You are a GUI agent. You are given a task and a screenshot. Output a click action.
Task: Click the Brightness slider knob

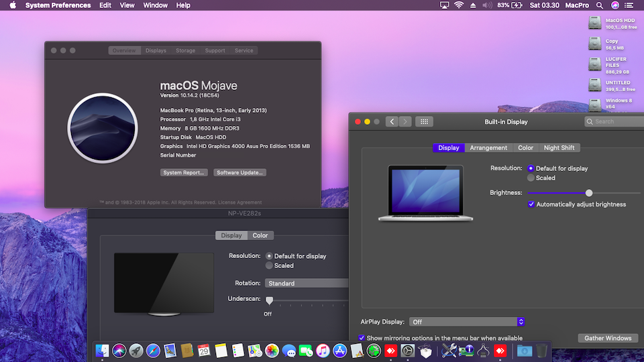tap(589, 192)
